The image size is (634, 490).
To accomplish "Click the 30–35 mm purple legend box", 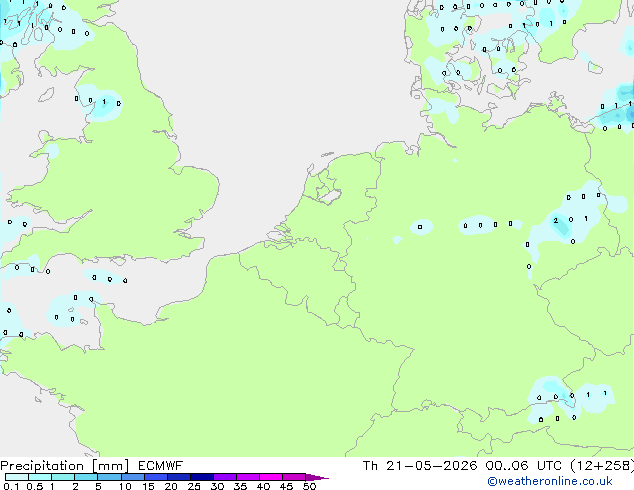I will pos(224,477).
